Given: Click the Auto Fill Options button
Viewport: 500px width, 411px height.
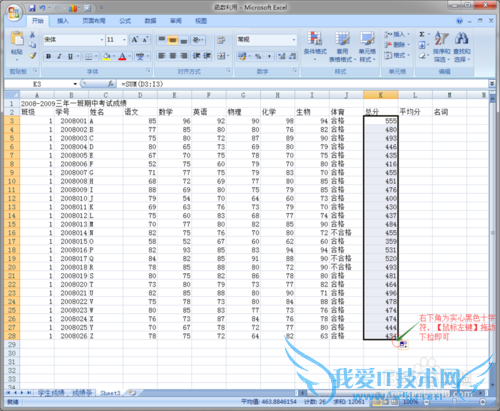Looking at the screenshot, I should 403,345.
